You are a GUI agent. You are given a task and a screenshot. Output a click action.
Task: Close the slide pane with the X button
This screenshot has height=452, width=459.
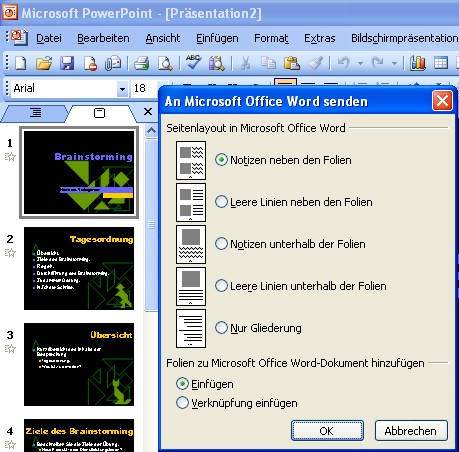pyautogui.click(x=148, y=112)
